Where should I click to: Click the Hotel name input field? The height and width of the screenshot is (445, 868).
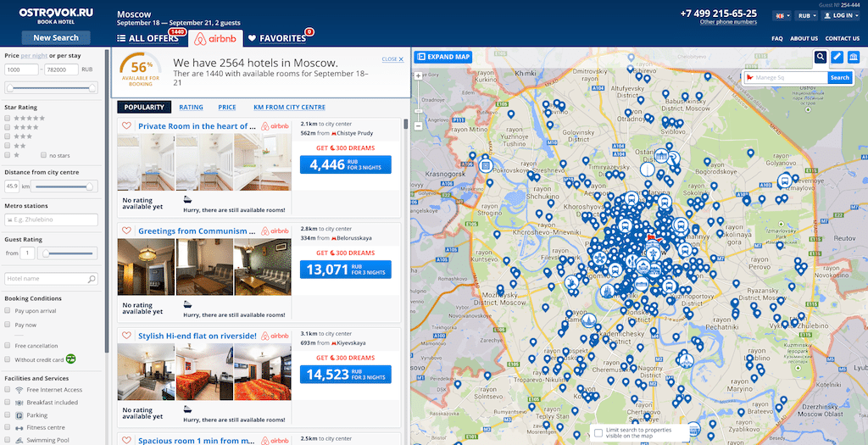pos(51,279)
